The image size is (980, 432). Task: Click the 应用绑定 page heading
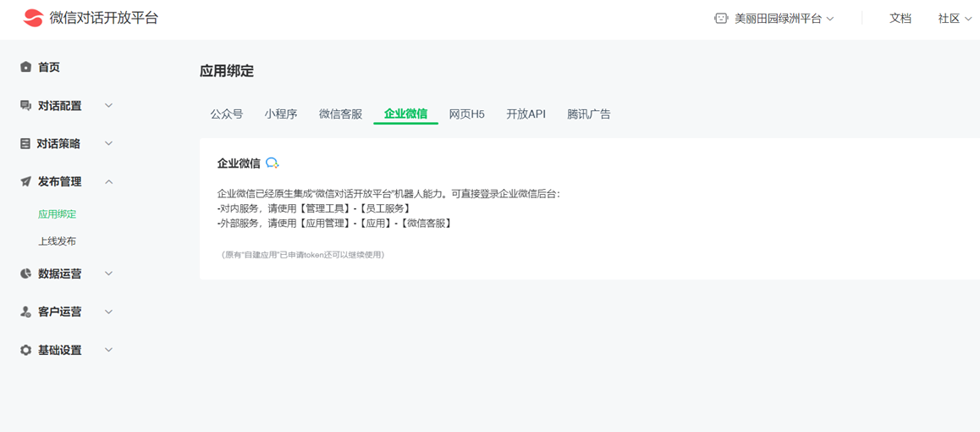227,70
